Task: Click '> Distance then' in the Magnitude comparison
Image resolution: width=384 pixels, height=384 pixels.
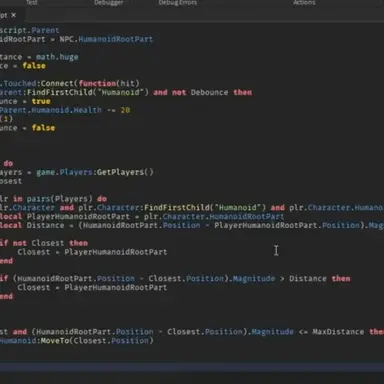Action: click(315, 279)
